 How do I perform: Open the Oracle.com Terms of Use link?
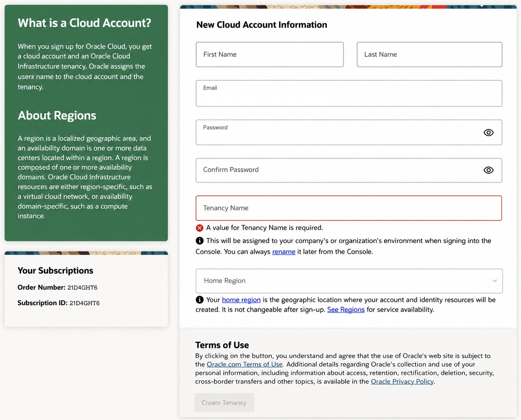pyautogui.click(x=245, y=364)
